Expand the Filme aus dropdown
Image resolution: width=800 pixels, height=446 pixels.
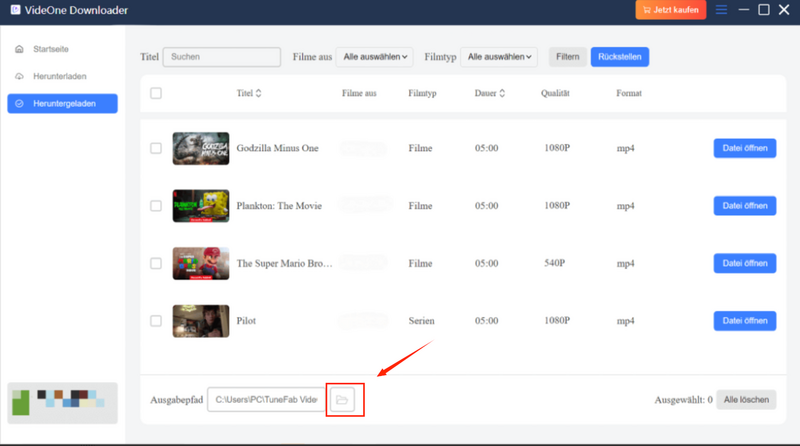click(x=374, y=57)
